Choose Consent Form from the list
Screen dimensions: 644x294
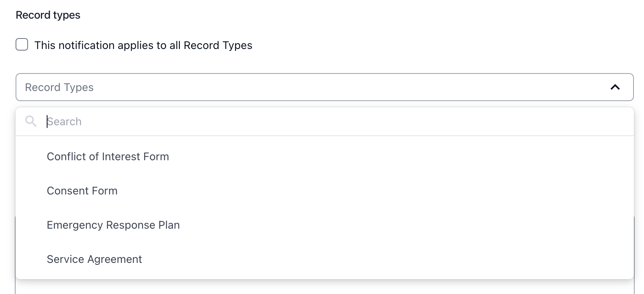(x=82, y=191)
